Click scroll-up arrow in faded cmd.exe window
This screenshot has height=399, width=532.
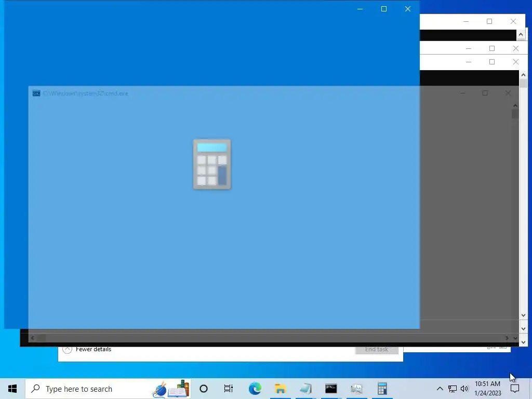(x=515, y=105)
